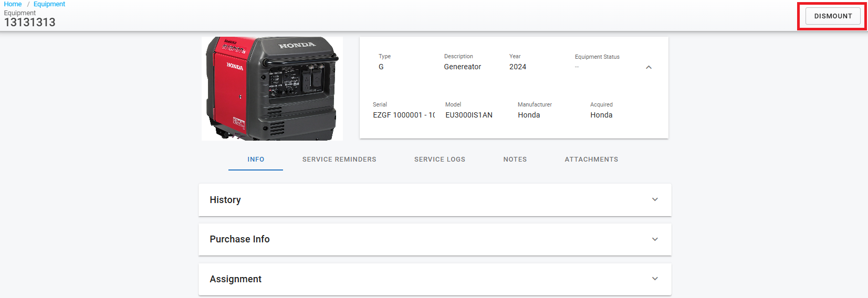Expand the Purchase Info panel title
The image size is (868, 298).
(x=239, y=239)
